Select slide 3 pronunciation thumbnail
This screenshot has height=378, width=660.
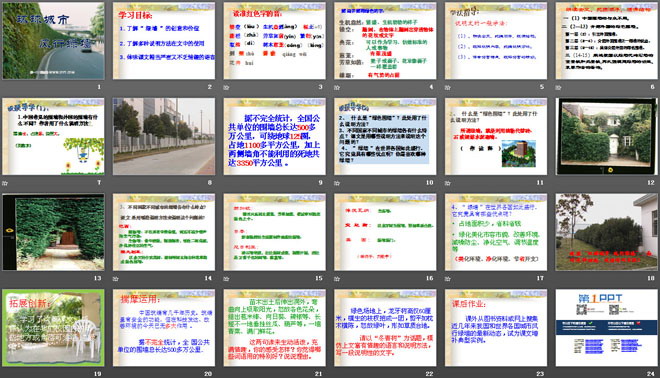275,41
